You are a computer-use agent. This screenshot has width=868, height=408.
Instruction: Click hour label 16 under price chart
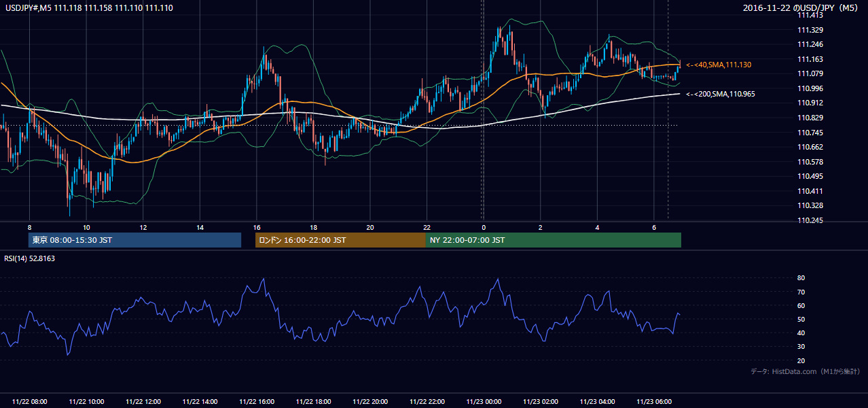(x=257, y=227)
